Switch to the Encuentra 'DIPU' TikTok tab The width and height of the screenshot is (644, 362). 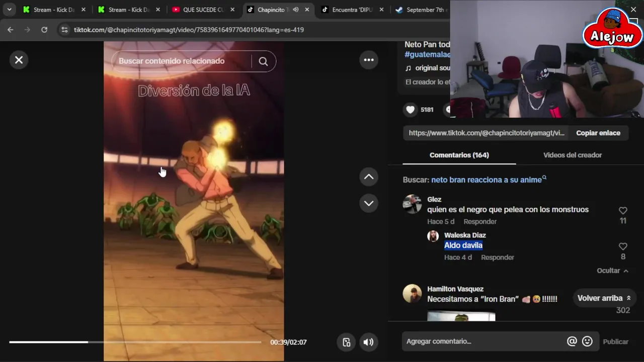[x=353, y=10]
